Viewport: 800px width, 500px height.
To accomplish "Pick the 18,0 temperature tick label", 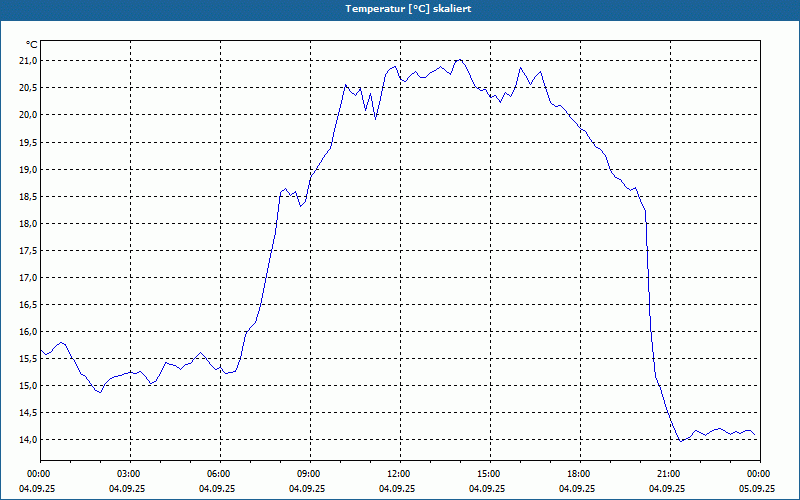I will [28, 223].
